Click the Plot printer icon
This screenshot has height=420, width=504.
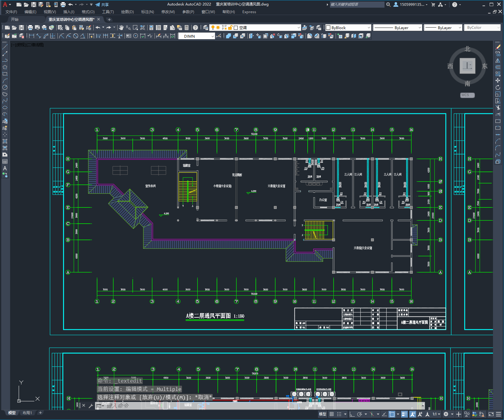point(30,28)
